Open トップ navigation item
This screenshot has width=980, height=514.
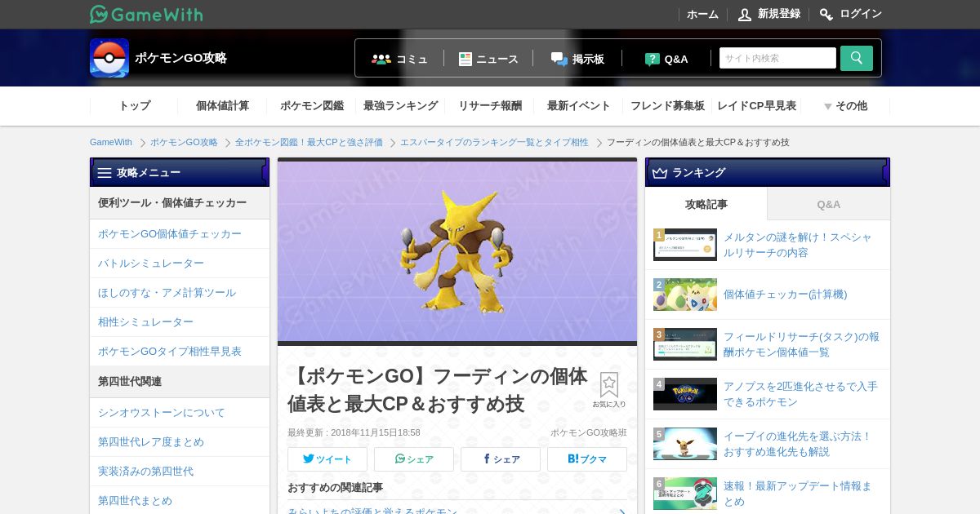point(135,106)
